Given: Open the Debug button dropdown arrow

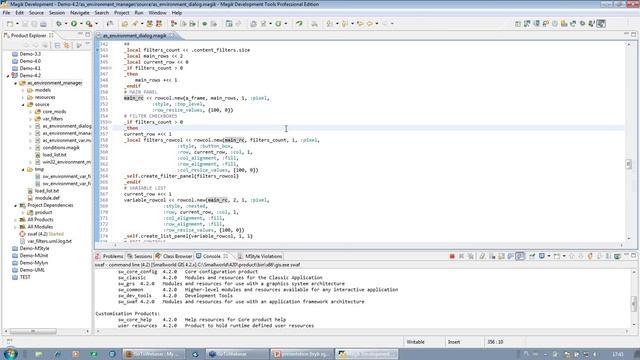Looking at the screenshot, I should [66, 24].
